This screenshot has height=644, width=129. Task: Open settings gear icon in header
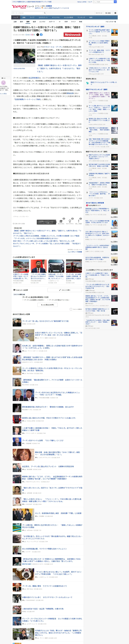point(115,13)
